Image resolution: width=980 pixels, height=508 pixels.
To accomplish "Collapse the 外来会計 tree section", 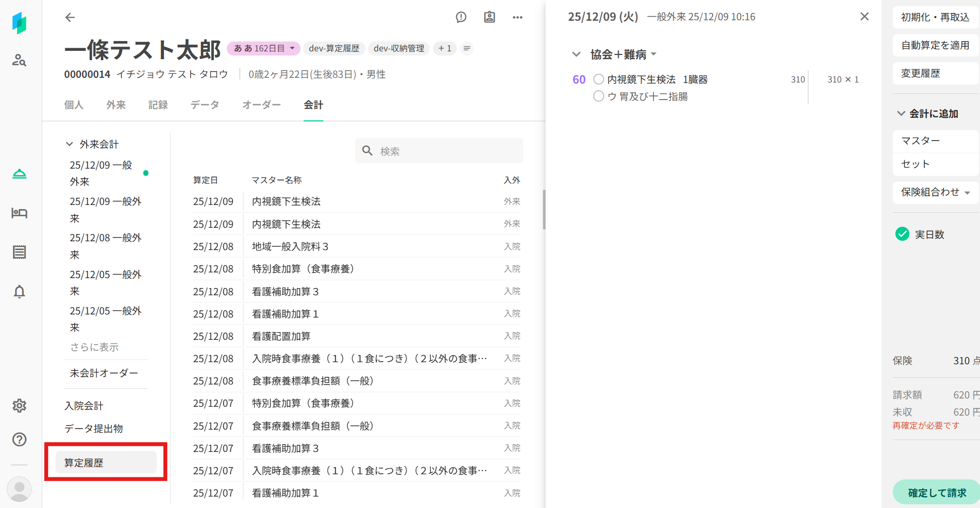I will pyautogui.click(x=69, y=144).
